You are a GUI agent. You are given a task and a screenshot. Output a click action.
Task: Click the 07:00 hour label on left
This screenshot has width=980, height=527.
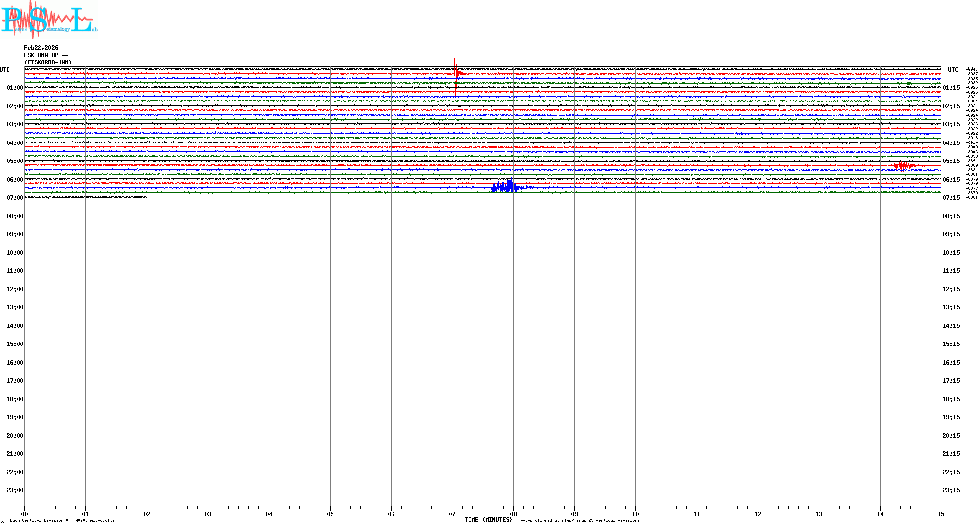point(15,198)
